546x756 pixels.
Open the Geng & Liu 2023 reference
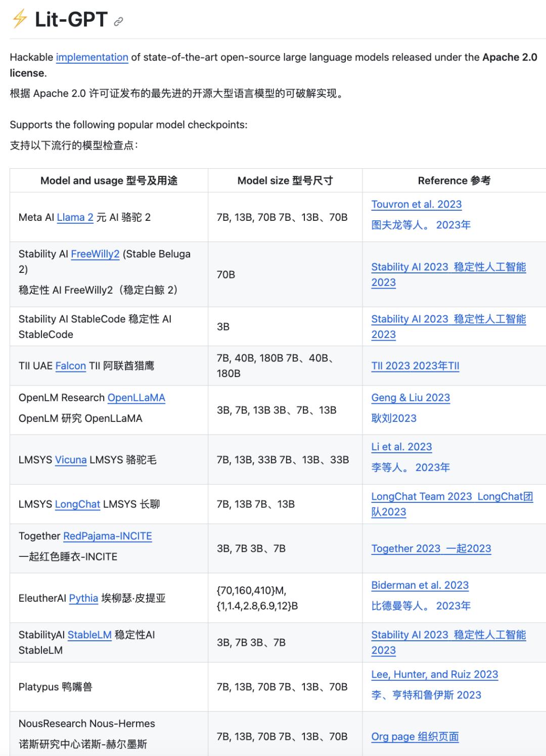click(411, 398)
